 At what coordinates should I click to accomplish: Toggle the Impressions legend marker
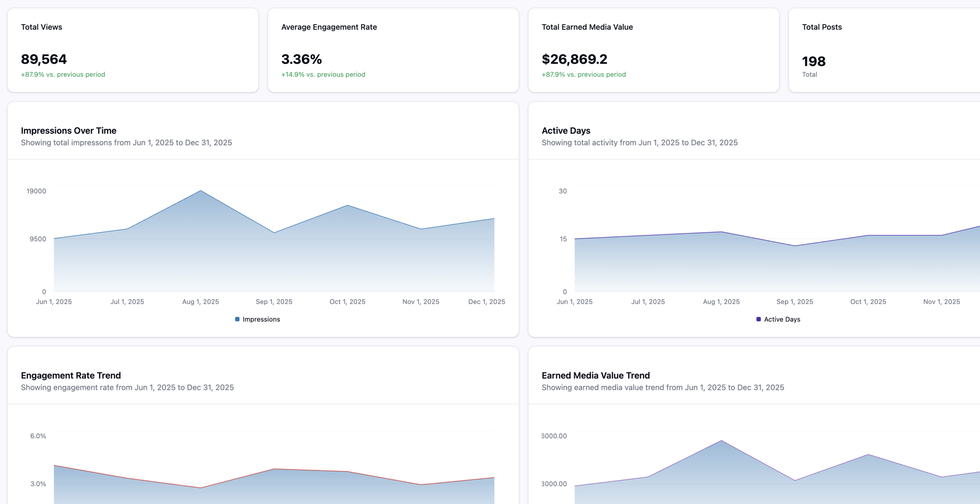[x=258, y=319]
